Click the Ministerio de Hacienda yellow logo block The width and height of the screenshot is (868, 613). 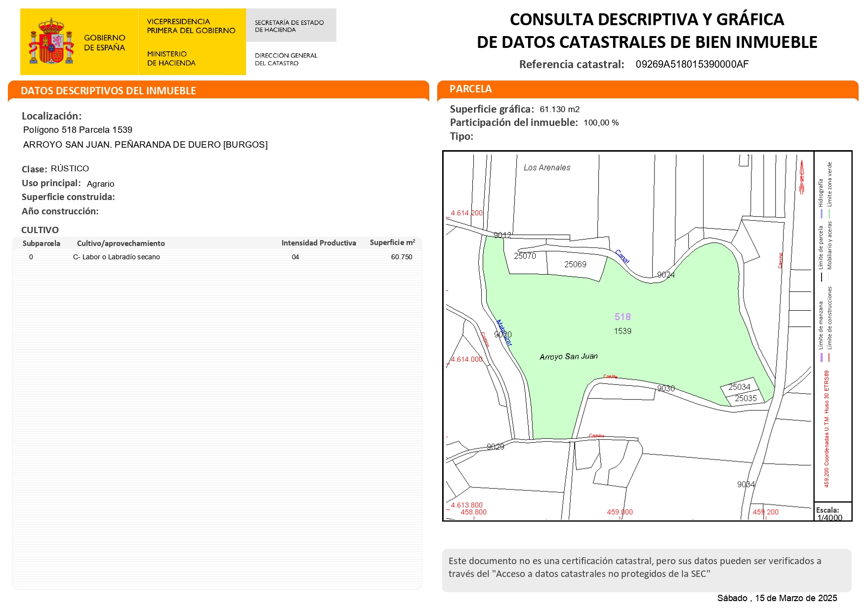(191, 42)
